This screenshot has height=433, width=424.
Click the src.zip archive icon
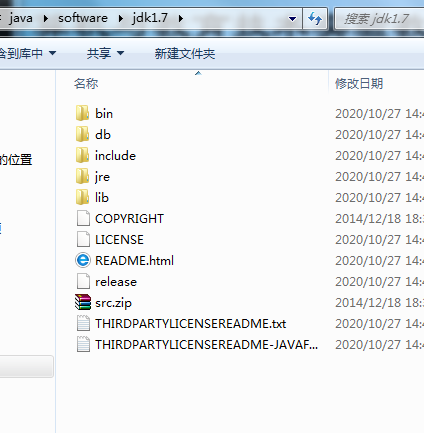(83, 302)
